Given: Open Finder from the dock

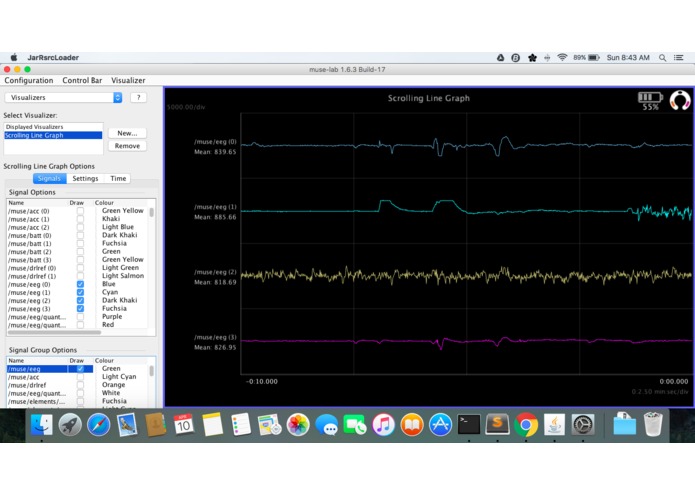Looking at the screenshot, I should pos(41,425).
